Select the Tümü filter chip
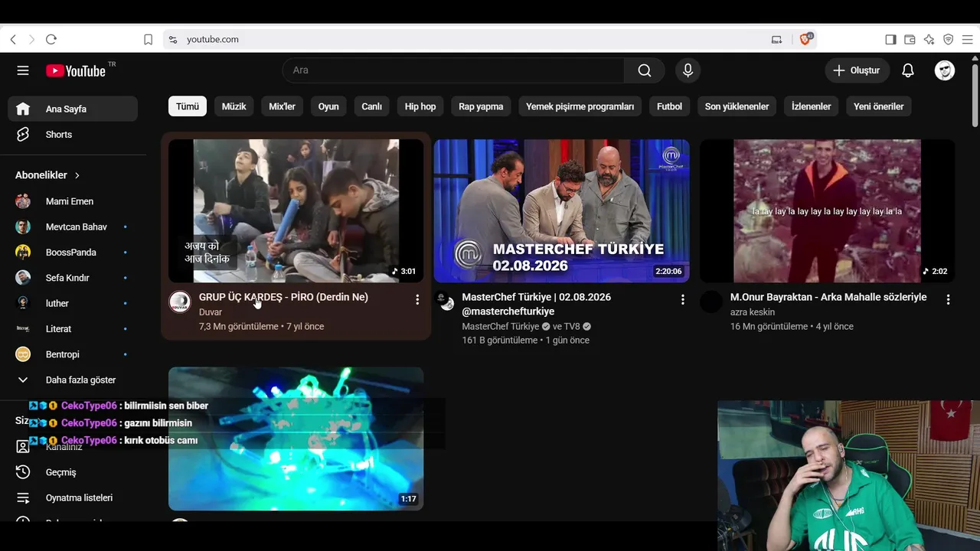 (188, 106)
